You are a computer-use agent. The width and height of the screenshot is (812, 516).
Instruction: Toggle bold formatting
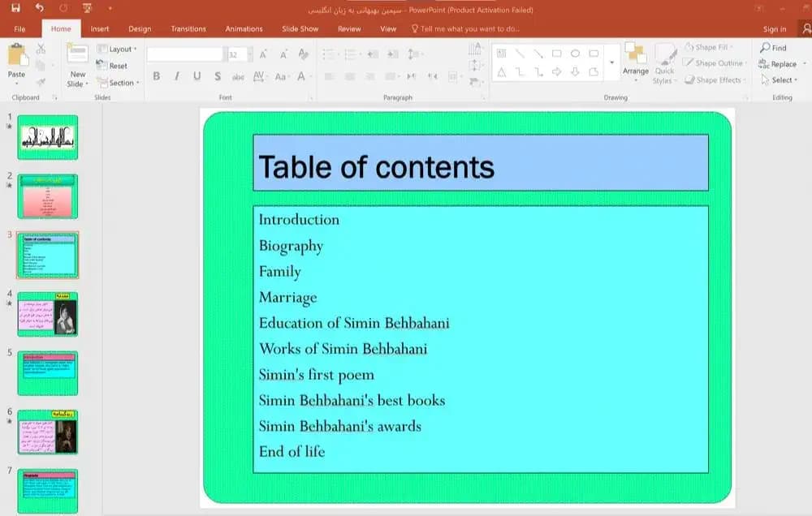pyautogui.click(x=157, y=76)
